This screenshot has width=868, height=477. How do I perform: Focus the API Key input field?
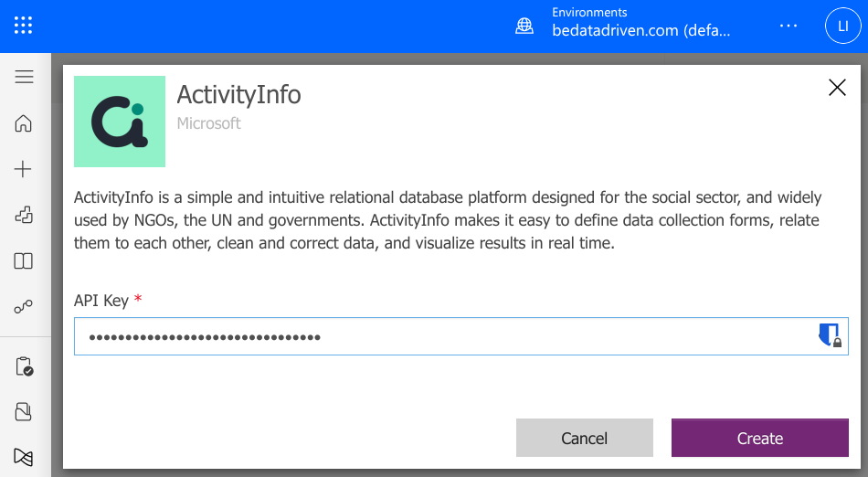click(x=461, y=336)
